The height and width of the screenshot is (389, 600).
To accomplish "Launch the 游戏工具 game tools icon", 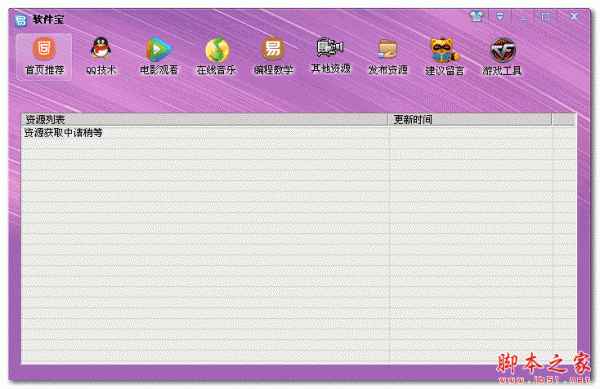I will [502, 57].
